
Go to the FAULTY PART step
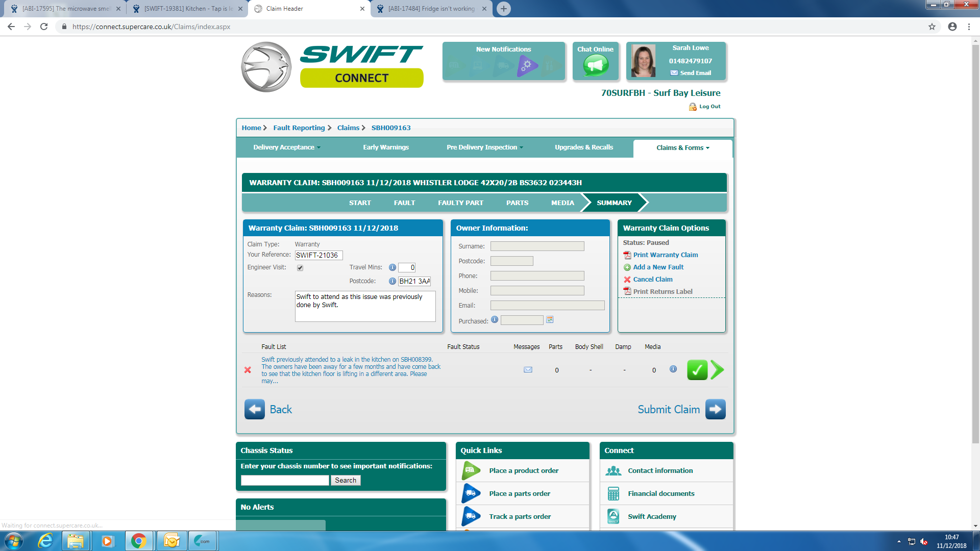tap(460, 203)
